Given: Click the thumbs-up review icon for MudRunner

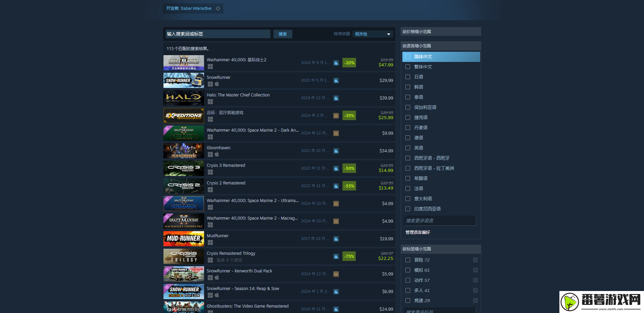Looking at the screenshot, I should tap(336, 239).
